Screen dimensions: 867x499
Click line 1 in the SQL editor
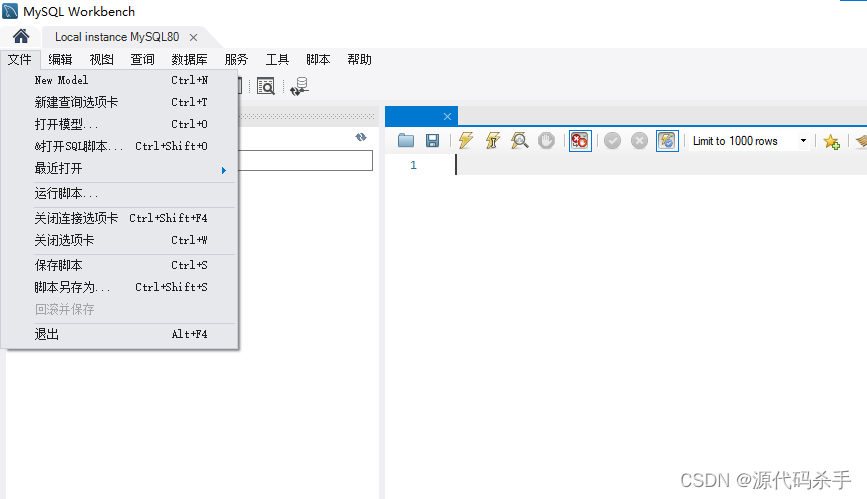coord(661,165)
